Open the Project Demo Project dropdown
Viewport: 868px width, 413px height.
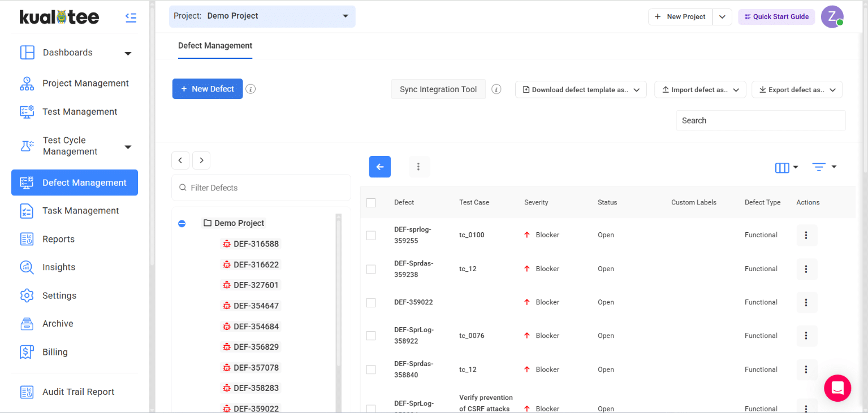262,16
